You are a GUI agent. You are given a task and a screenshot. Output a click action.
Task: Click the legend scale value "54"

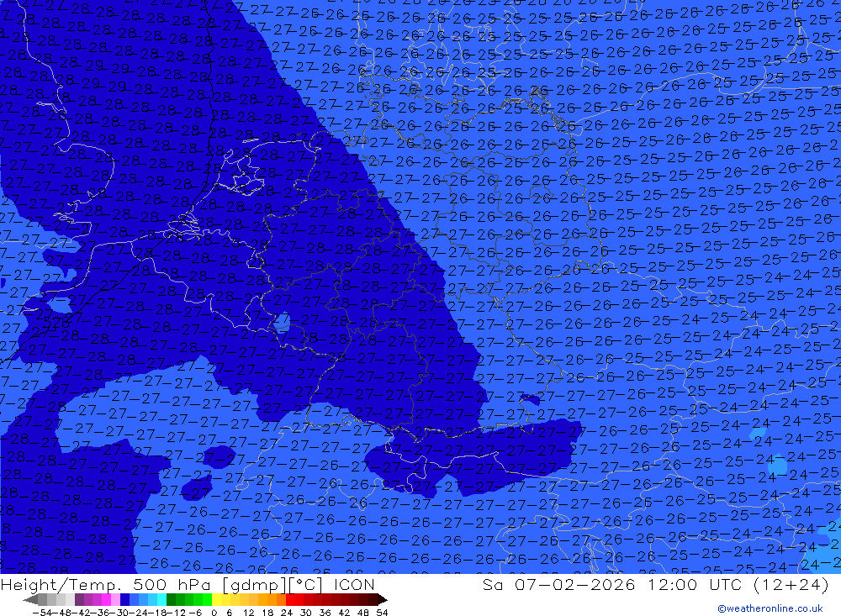(x=382, y=613)
